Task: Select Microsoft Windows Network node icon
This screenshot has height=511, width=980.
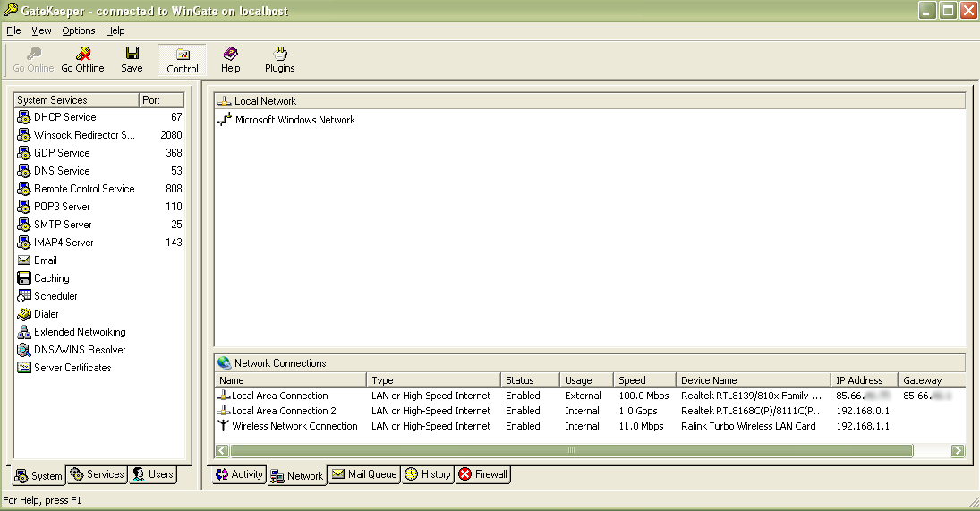Action: pyautogui.click(x=225, y=120)
